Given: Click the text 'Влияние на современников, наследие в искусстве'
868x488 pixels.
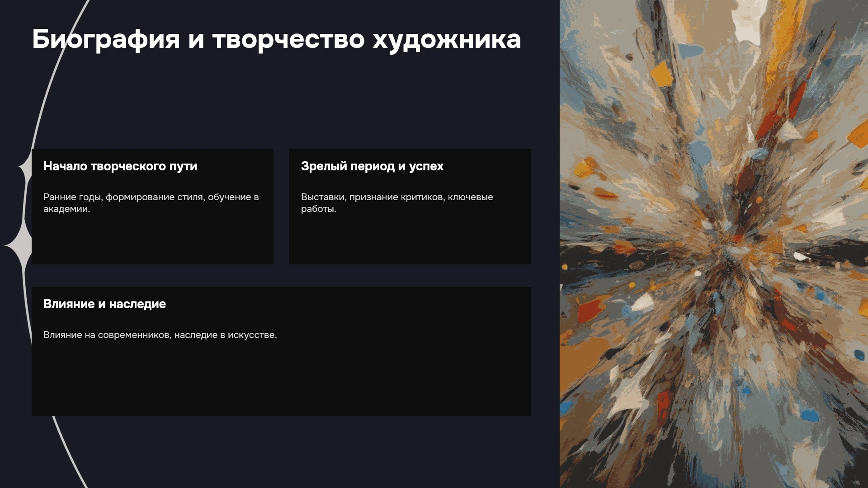Looking at the screenshot, I should click(x=160, y=335).
